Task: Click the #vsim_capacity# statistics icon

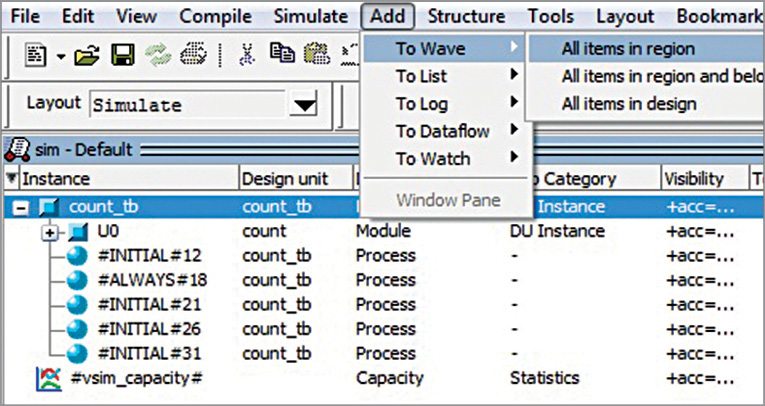Action: (x=46, y=378)
